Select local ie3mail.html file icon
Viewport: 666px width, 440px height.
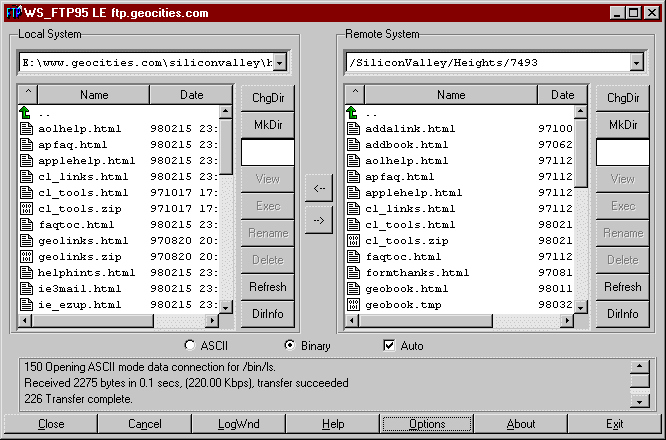tap(26, 288)
